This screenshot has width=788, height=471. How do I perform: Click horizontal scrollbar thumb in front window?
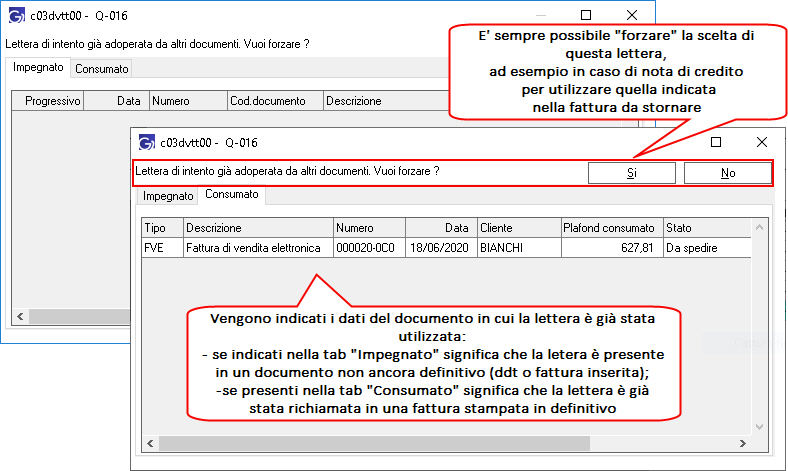pos(374,443)
